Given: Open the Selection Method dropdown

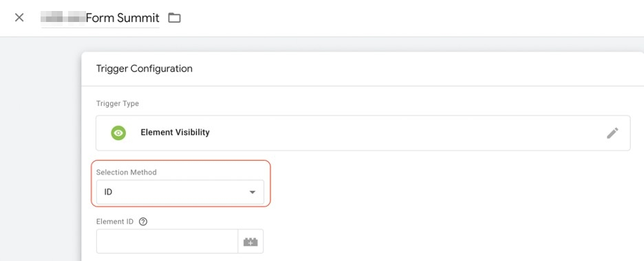Looking at the screenshot, I should coord(180,192).
